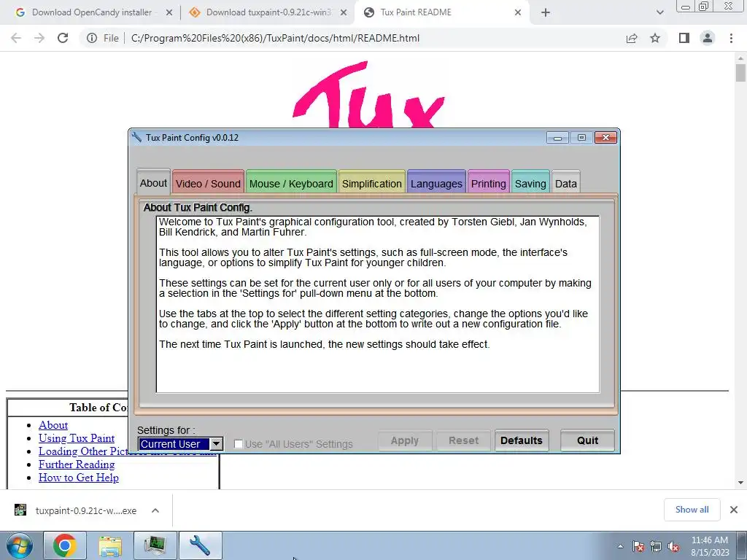The height and width of the screenshot is (560, 747).
Task: Close the Download OpenCandy installer tab
Action: [169, 12]
